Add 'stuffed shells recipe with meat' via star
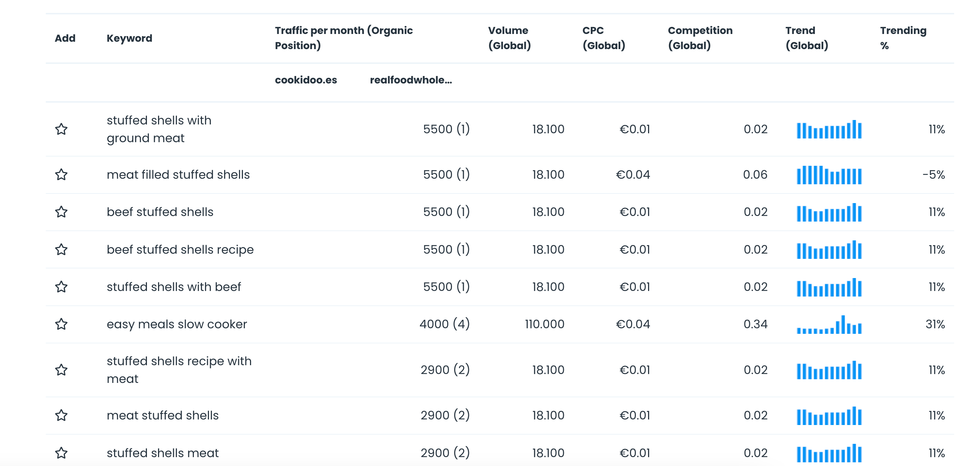 click(61, 370)
